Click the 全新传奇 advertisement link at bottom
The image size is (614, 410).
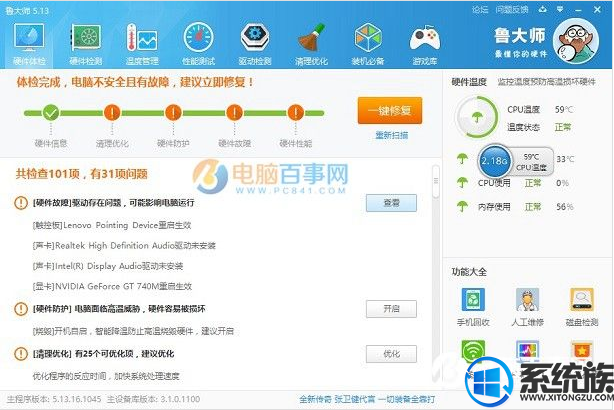367,399
